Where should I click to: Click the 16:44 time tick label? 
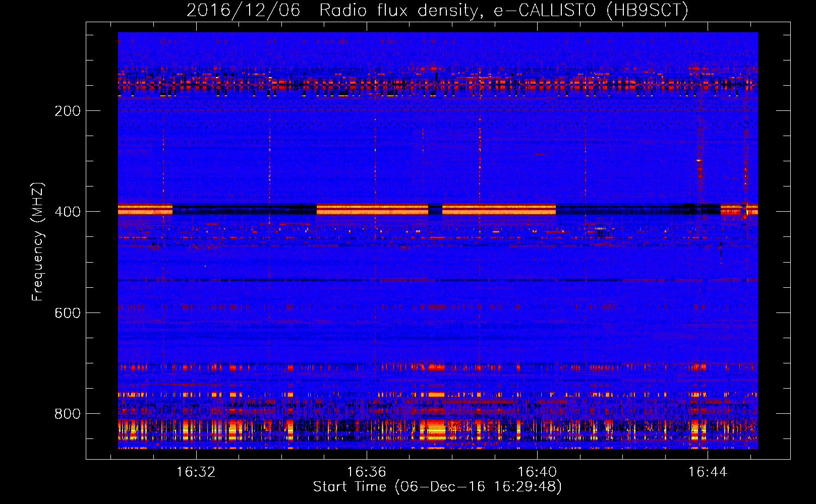click(708, 472)
